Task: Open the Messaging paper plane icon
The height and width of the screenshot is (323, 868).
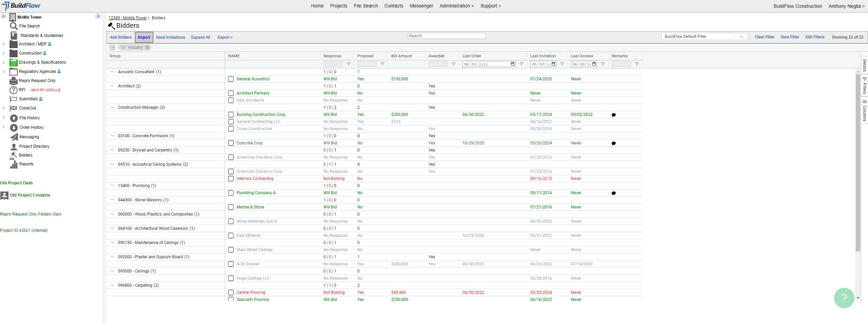Action: [x=14, y=137]
